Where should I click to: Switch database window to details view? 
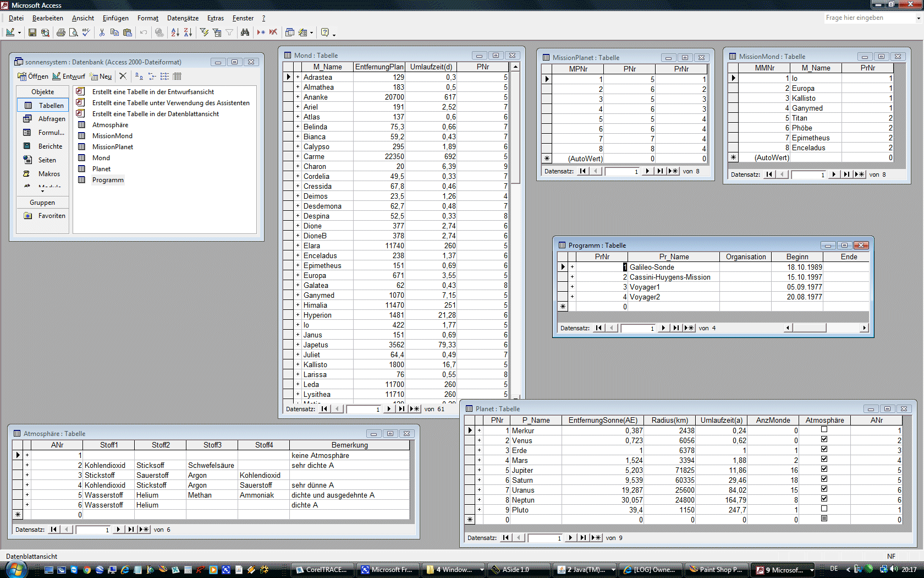[x=177, y=77]
